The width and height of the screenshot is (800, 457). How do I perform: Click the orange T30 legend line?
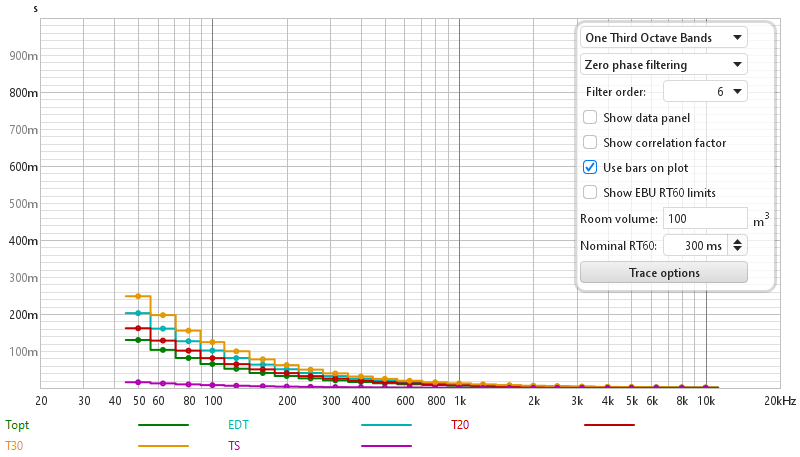click(163, 446)
